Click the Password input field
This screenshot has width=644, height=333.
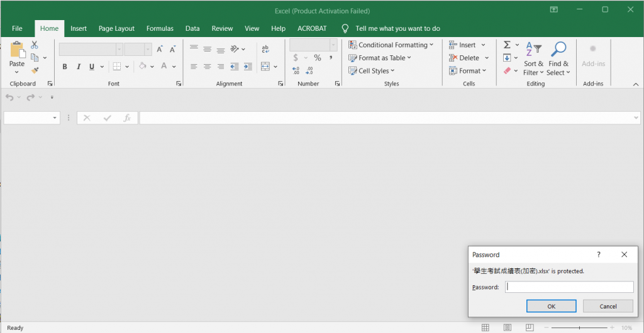[569, 287]
